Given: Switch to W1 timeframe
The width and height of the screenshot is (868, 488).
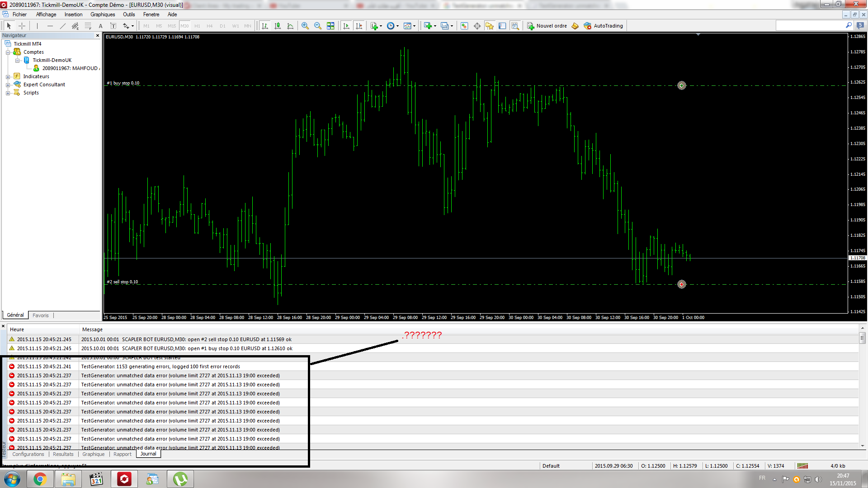Looking at the screenshot, I should 235,26.
